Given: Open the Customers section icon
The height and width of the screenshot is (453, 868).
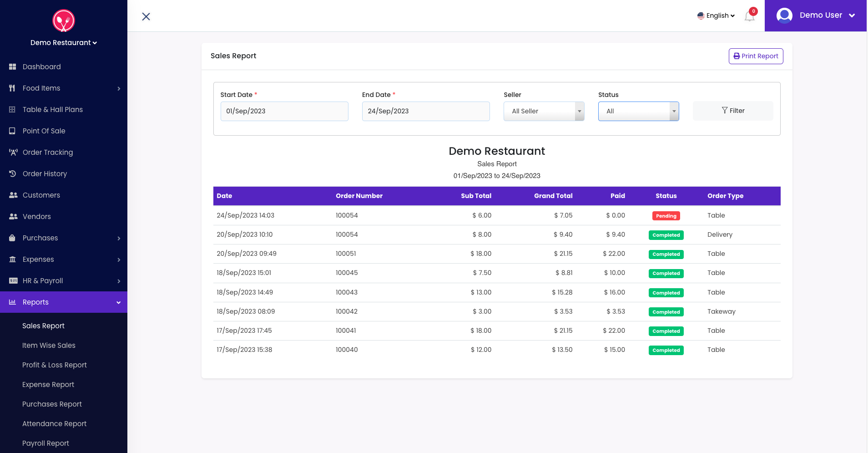Looking at the screenshot, I should (12, 195).
